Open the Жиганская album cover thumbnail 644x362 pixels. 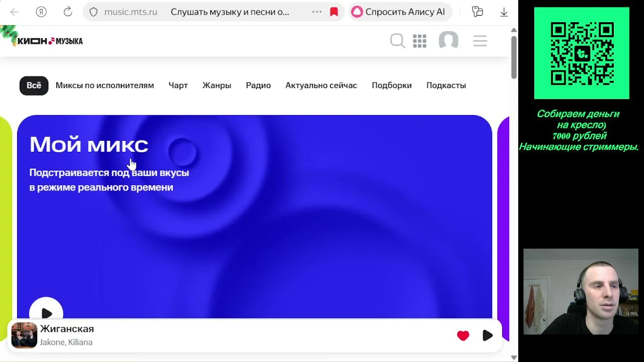24,335
